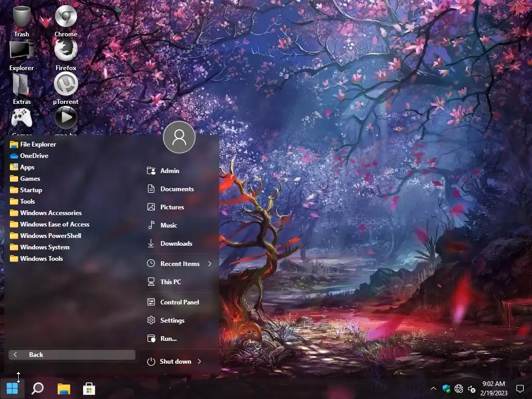Open the notification center icon

(520, 389)
